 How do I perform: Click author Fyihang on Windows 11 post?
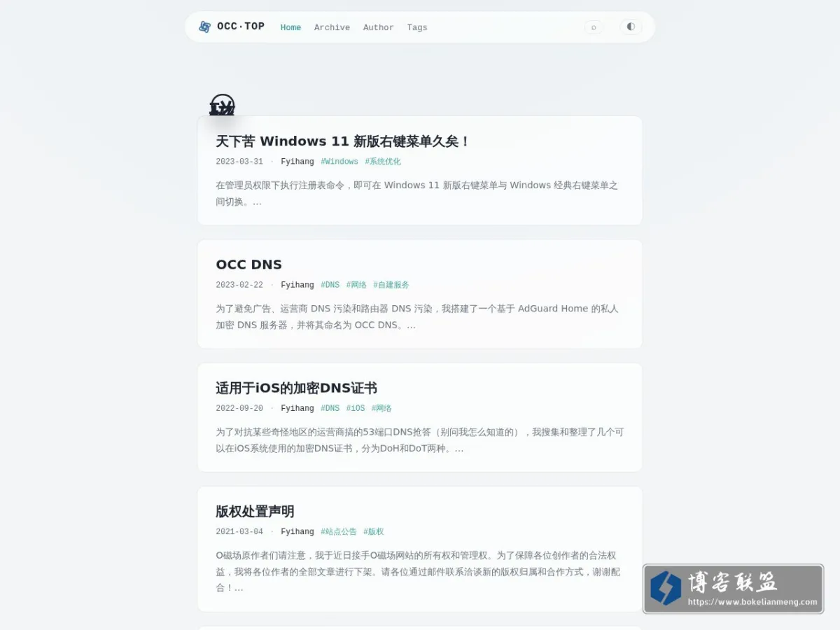tap(297, 162)
